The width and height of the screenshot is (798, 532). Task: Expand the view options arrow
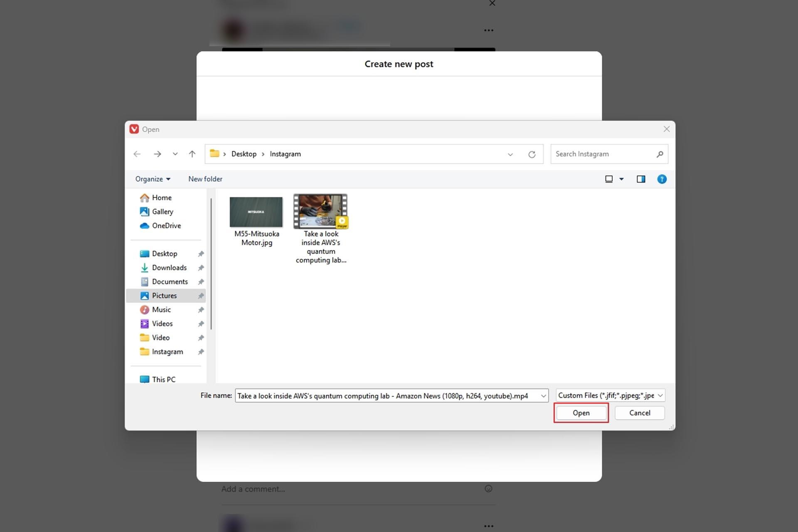point(621,179)
